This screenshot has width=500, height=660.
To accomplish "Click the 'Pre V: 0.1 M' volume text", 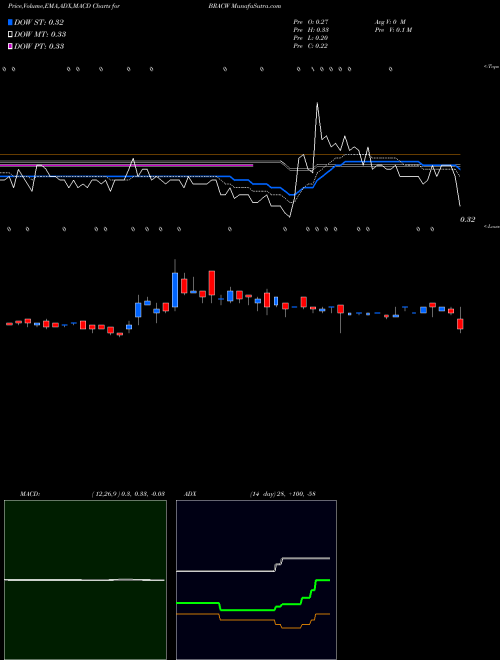I will coord(393,30).
